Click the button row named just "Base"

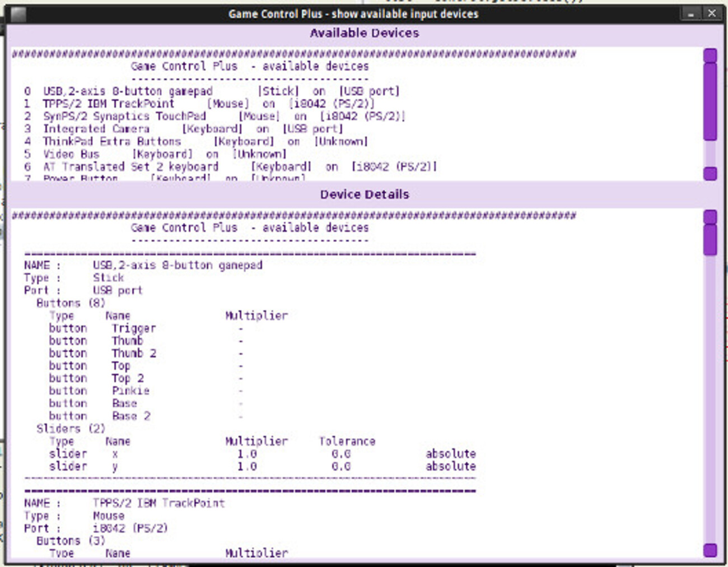[146, 403]
